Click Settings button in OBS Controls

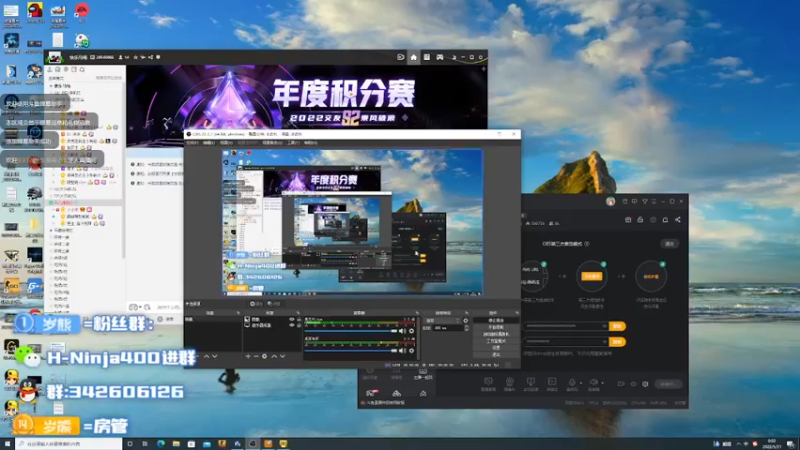(x=496, y=347)
